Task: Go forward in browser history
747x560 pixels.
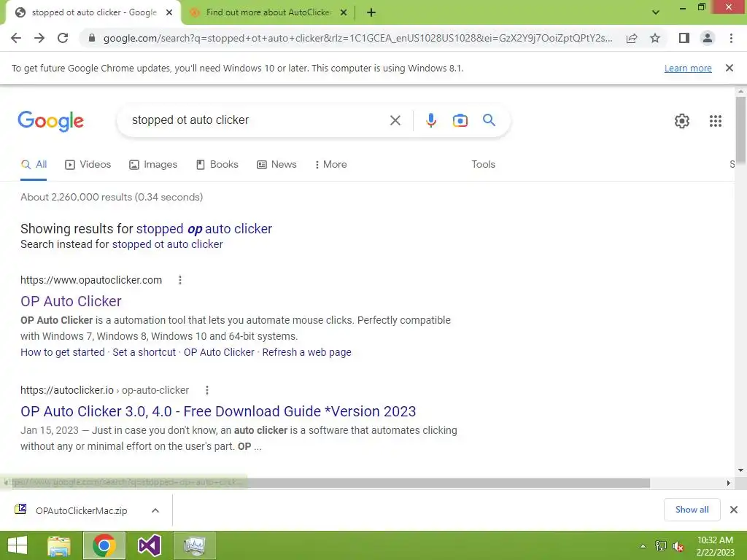Action: coord(39,38)
